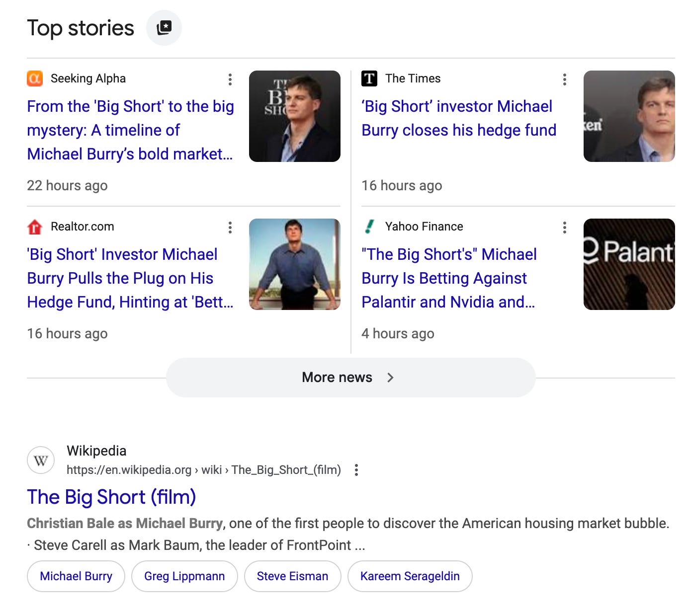Click Realtor.com '16 hours ago' timestamp
Screen dimensions: 688x616
67,333
